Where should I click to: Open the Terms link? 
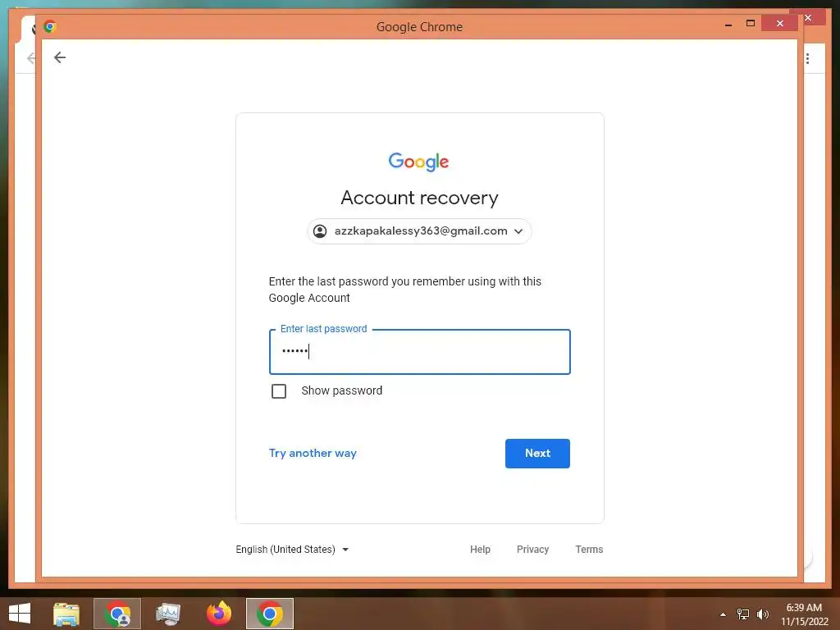coord(589,549)
